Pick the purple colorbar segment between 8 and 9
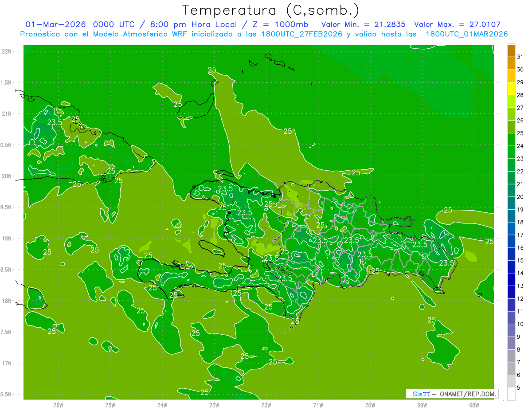532x411 pixels. pyautogui.click(x=512, y=344)
